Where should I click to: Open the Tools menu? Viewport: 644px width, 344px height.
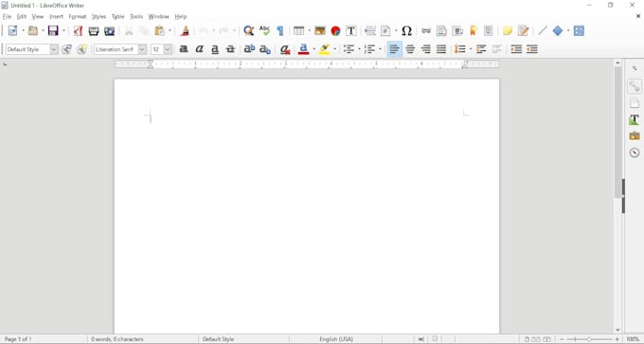click(136, 16)
